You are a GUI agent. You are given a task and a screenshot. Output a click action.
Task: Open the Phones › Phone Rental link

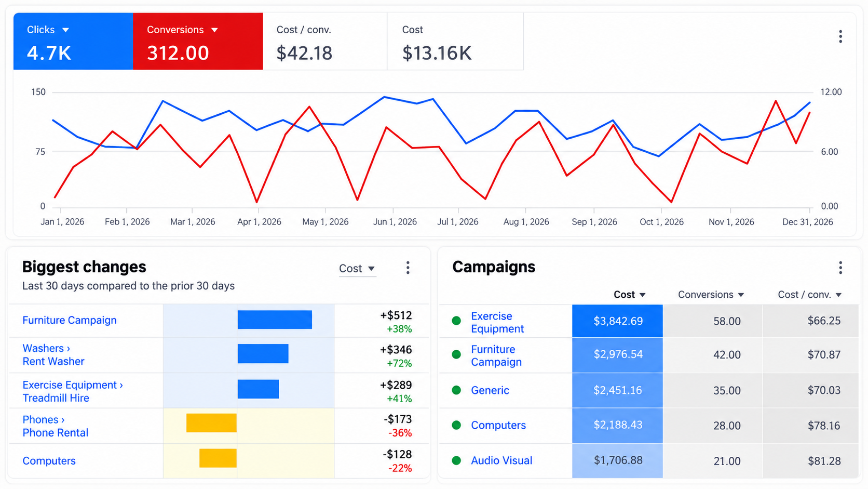tap(56, 426)
